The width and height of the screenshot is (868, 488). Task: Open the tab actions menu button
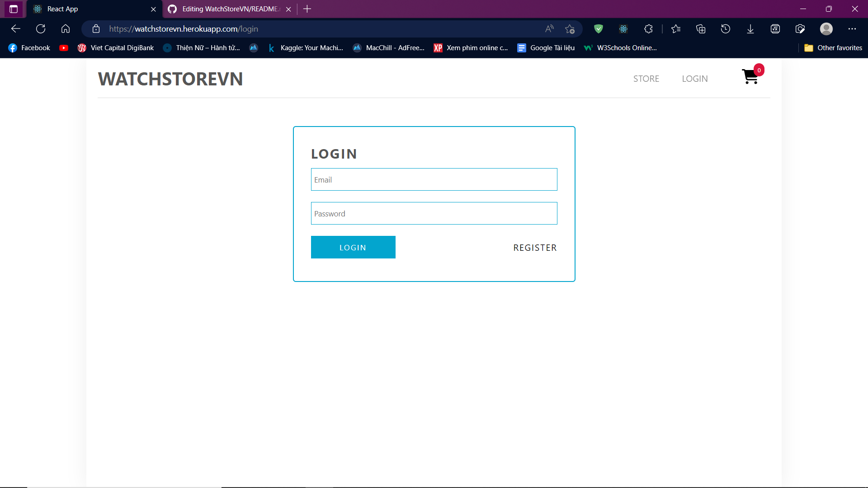14,9
